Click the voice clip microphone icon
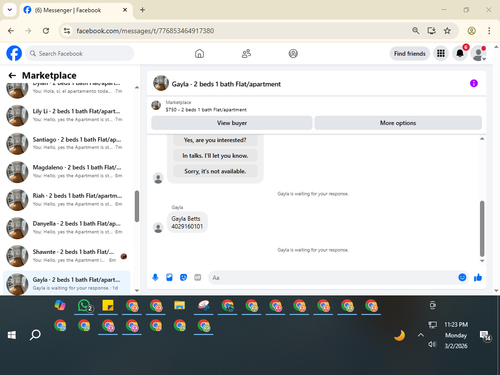Screen dimensions: 500x375 coord(155,277)
